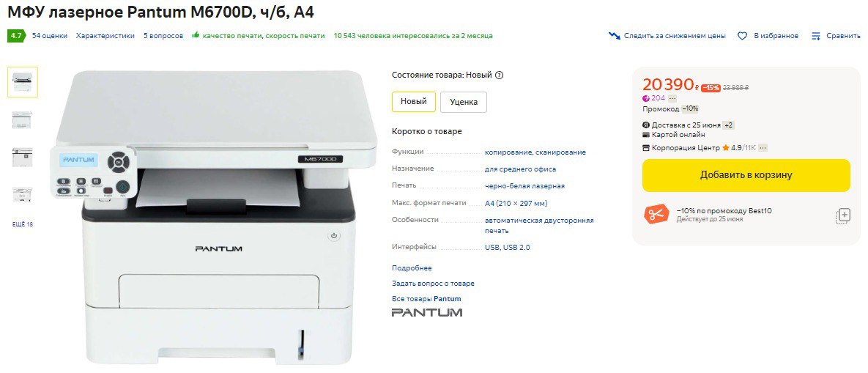This screenshot has height=373, width=868.
Task: Click the green 4.7 rating badge
Action: tap(17, 36)
